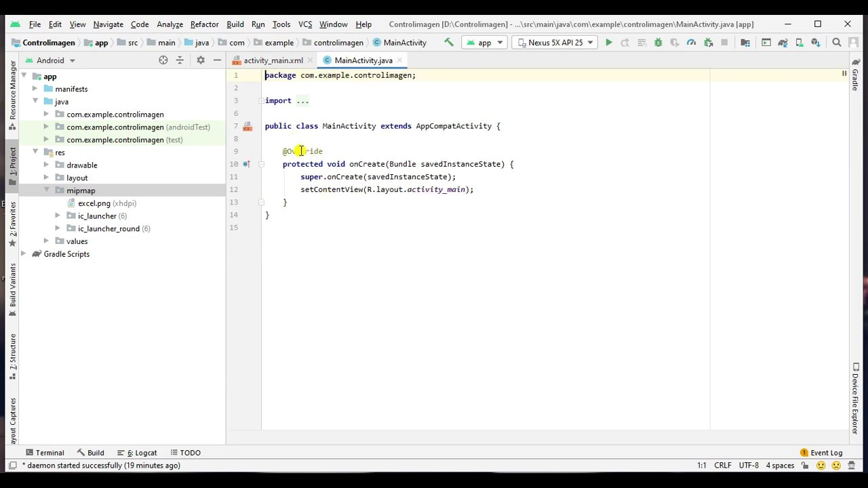
Task: Attach the debugger to an Android process
Action: click(x=709, y=42)
